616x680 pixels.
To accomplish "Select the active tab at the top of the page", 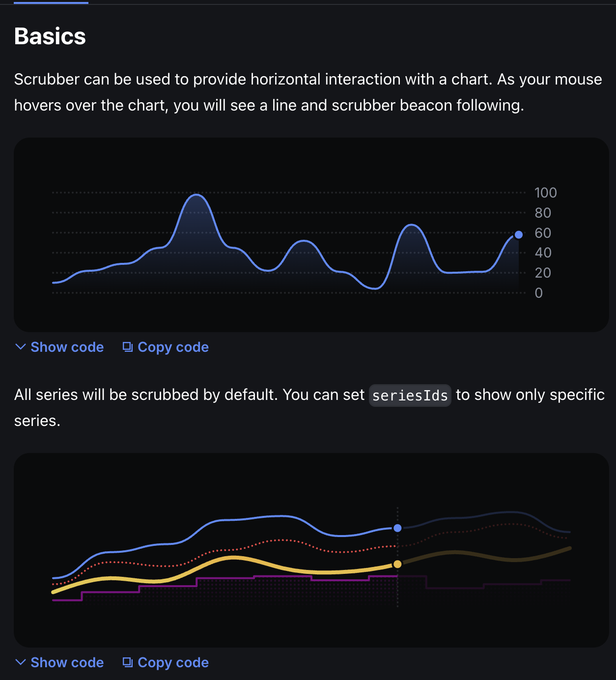I will tap(51, 2).
